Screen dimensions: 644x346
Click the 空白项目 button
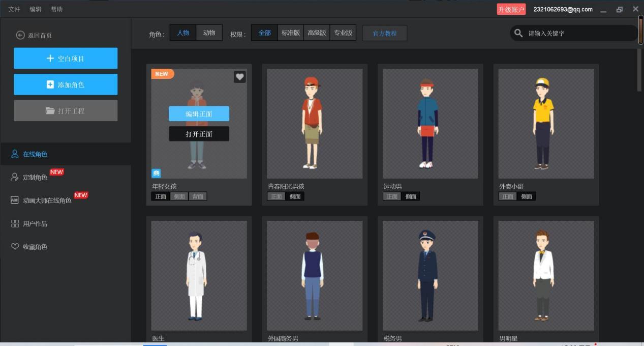coord(66,59)
